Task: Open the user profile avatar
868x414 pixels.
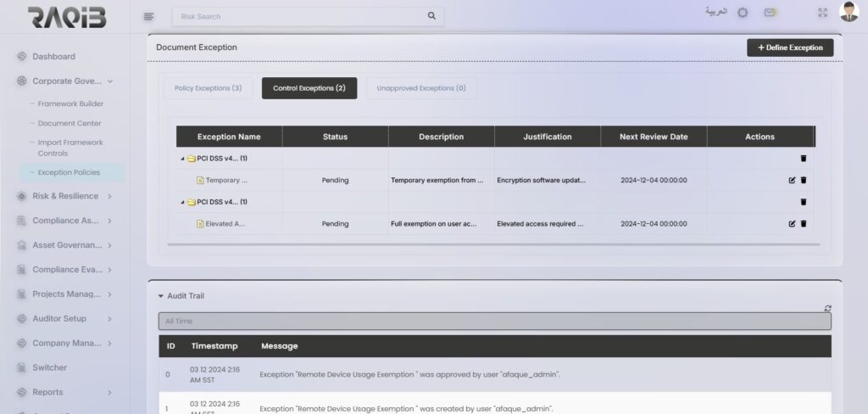Action: (849, 12)
